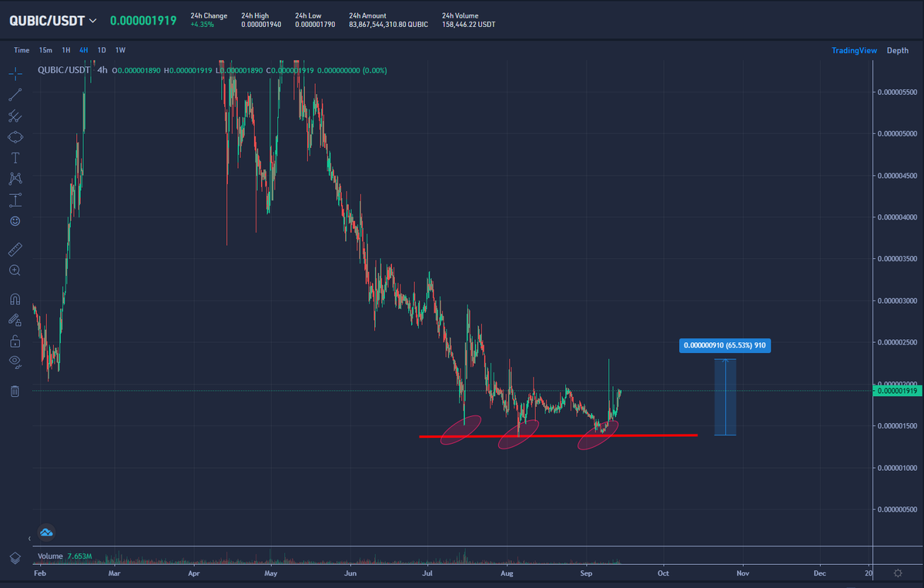Open chart settings gear at bottom right
The image size is (924, 588).
[898, 573]
